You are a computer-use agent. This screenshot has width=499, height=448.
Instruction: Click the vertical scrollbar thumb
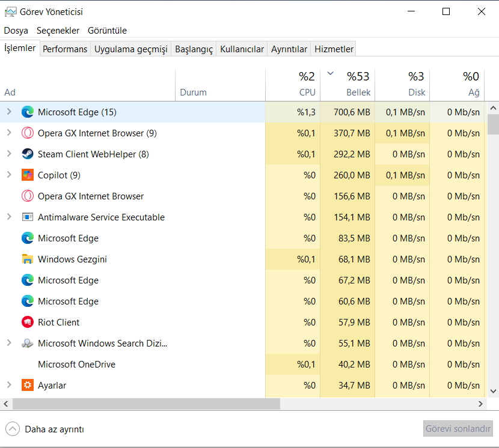tap(493, 124)
